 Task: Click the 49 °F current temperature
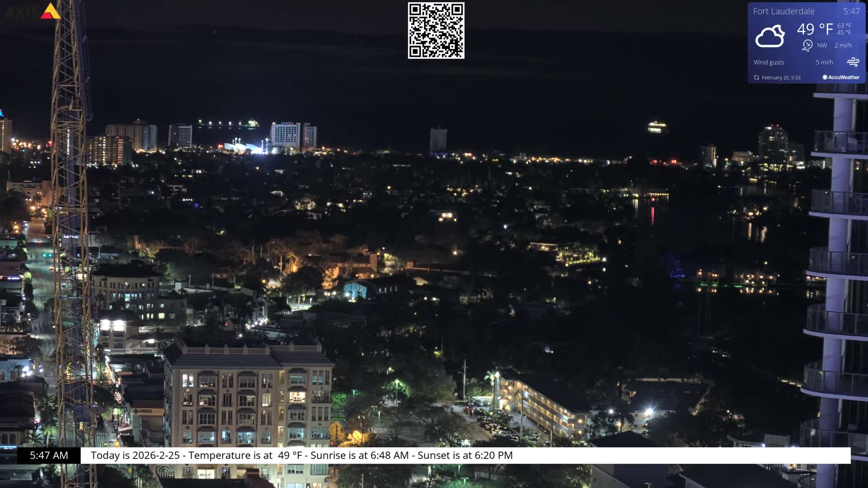pyautogui.click(x=815, y=29)
